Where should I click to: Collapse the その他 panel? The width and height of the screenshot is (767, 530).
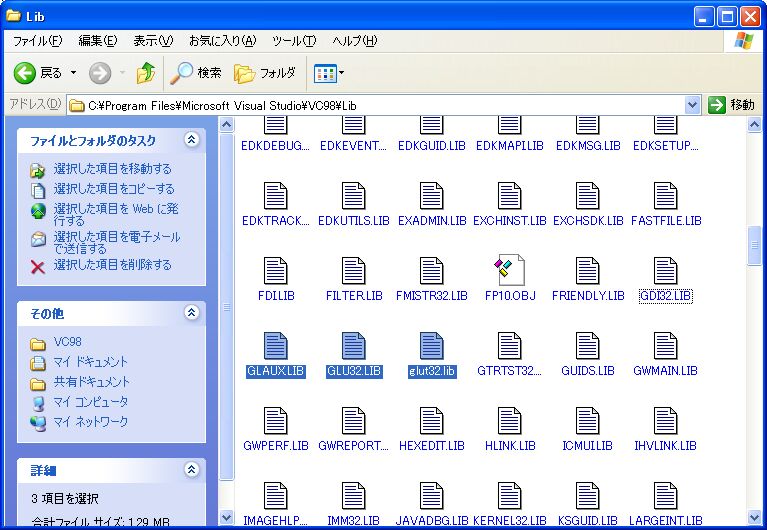click(191, 312)
